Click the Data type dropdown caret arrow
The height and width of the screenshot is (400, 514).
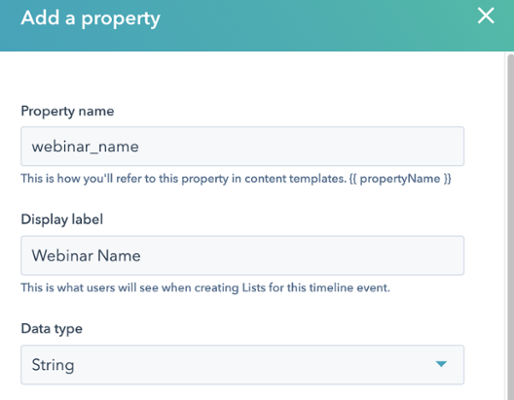point(441,364)
